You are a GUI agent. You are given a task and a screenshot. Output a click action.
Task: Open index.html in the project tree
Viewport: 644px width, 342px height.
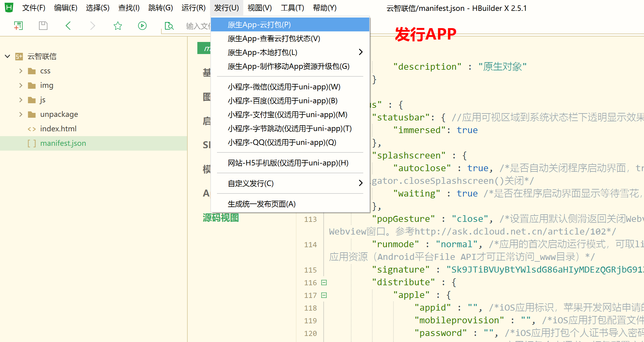pyautogui.click(x=58, y=129)
